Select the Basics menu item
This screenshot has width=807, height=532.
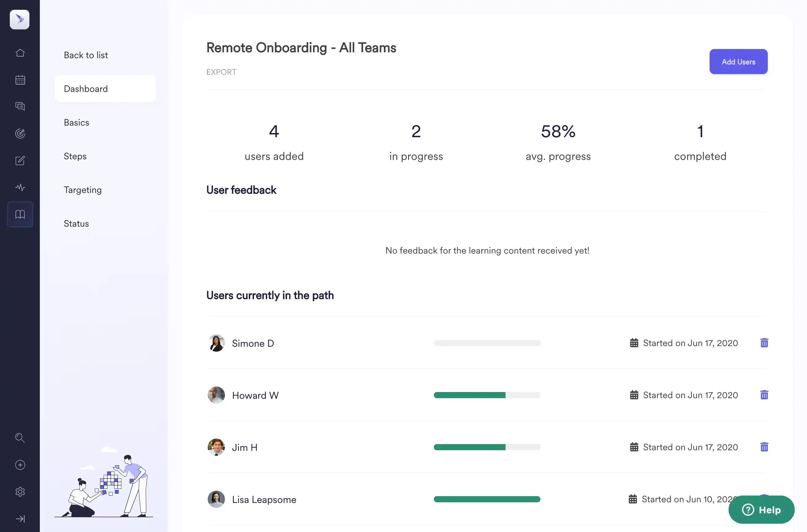point(76,123)
